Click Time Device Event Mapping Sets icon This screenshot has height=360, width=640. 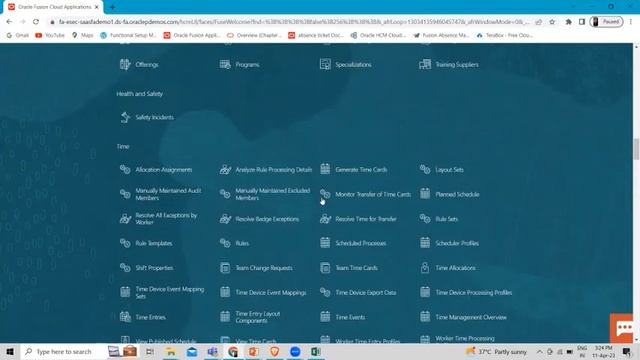[x=125, y=292]
